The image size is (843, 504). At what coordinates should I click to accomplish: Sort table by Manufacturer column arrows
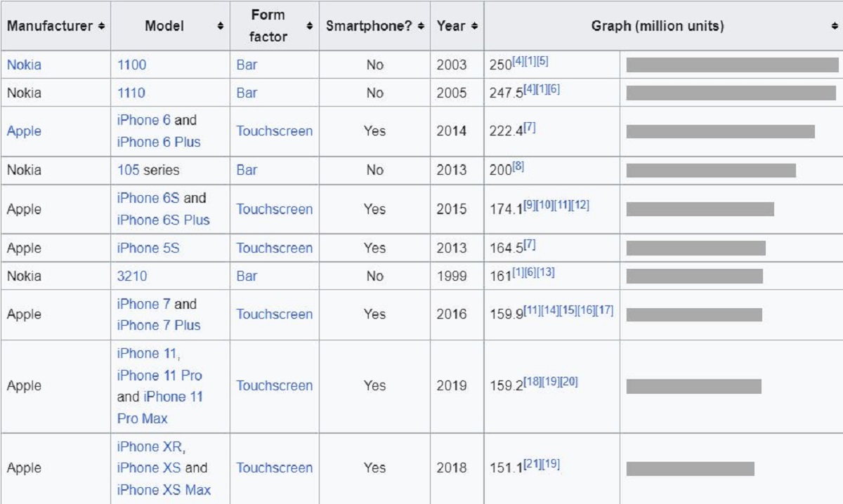[x=102, y=26]
